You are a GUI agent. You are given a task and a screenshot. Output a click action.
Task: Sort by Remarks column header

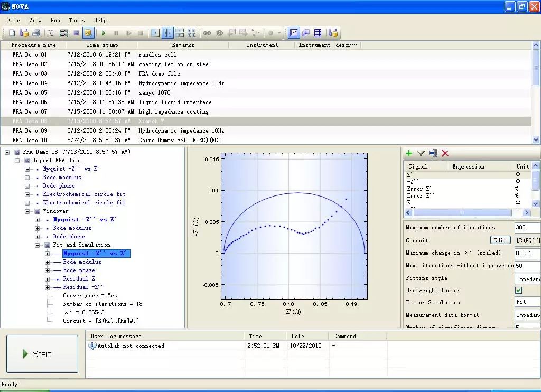[x=183, y=45]
